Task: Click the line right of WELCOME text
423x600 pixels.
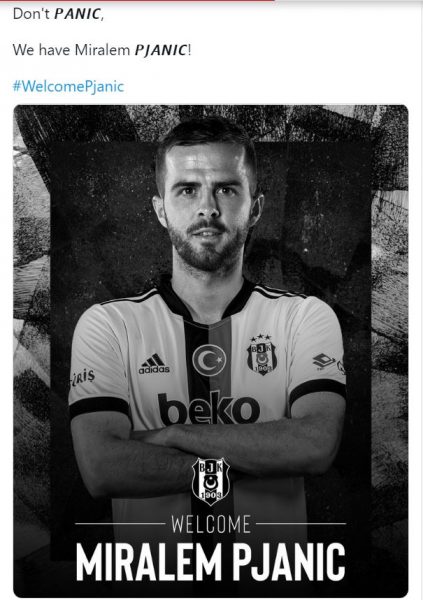Action: (x=301, y=523)
